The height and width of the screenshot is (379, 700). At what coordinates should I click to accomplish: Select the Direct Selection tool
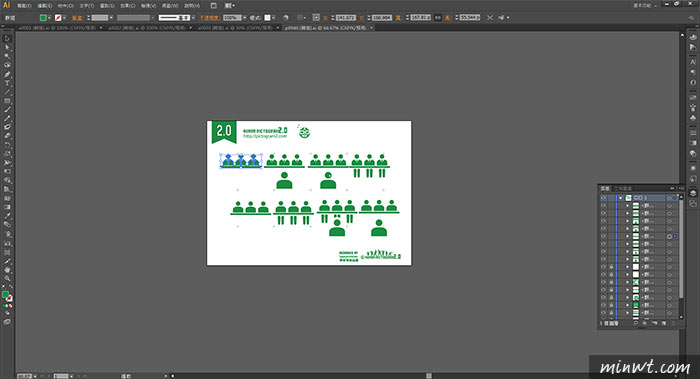(7, 48)
